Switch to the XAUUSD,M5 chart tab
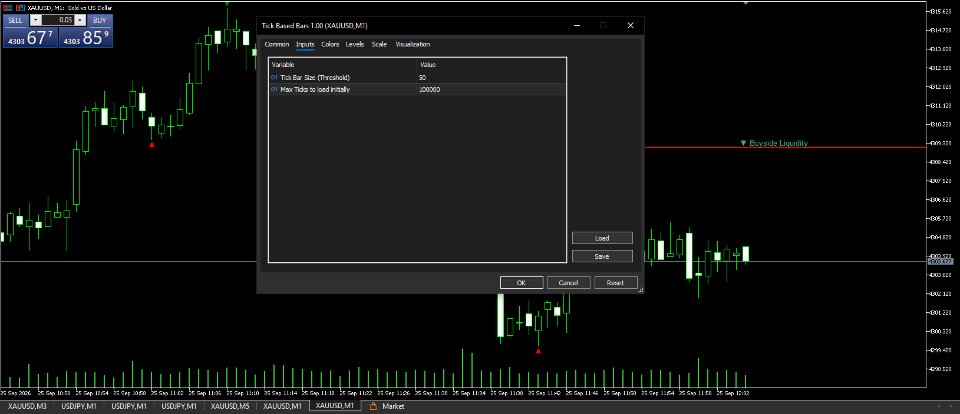Screen dimensions: 960x414 coord(230,406)
